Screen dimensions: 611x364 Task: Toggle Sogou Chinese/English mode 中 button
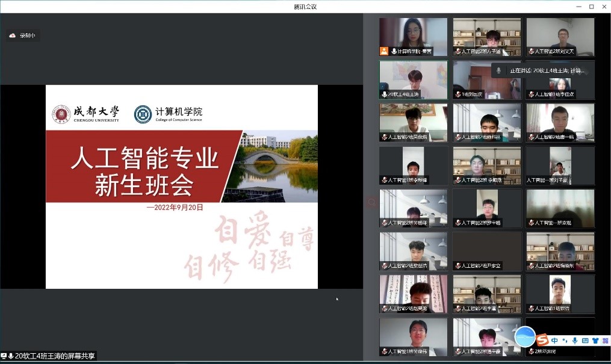coord(554,341)
